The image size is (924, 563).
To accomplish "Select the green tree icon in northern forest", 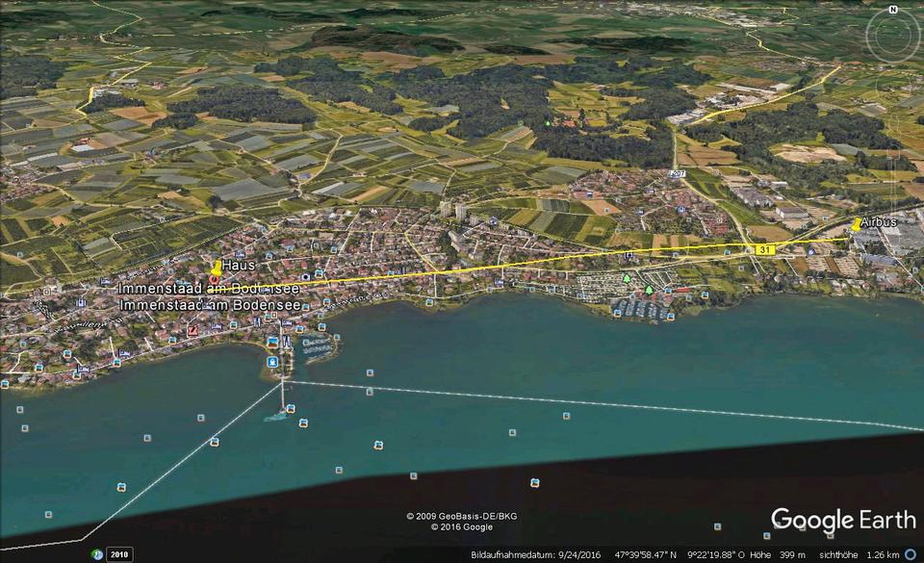I will tap(548, 122).
